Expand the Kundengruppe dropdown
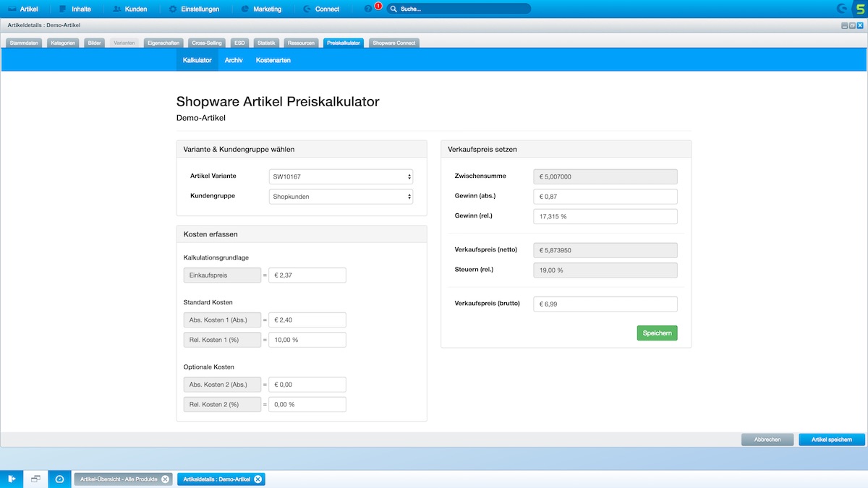 pyautogui.click(x=341, y=197)
